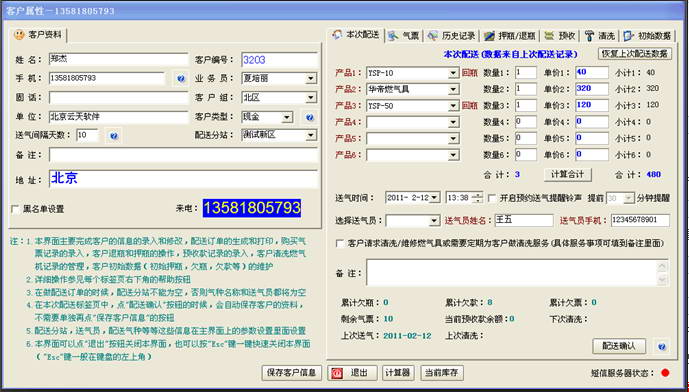The width and height of the screenshot is (689, 392).
Task: Open the 清洗 tab
Action: [601, 36]
